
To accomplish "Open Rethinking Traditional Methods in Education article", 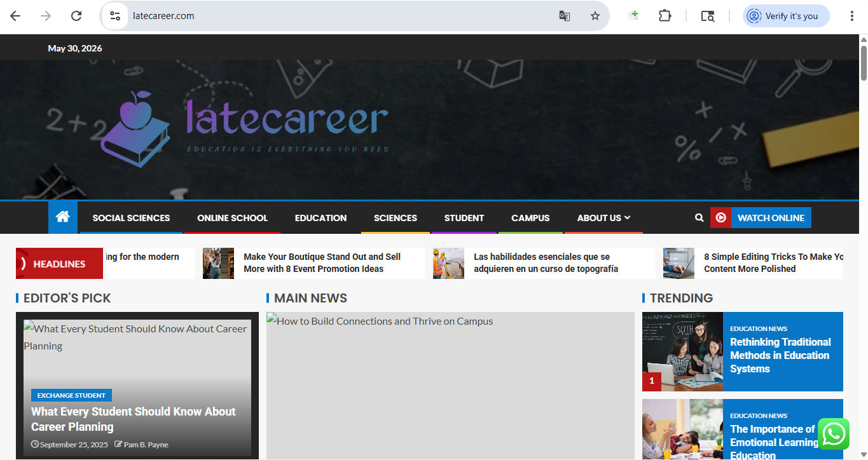I will [x=780, y=355].
